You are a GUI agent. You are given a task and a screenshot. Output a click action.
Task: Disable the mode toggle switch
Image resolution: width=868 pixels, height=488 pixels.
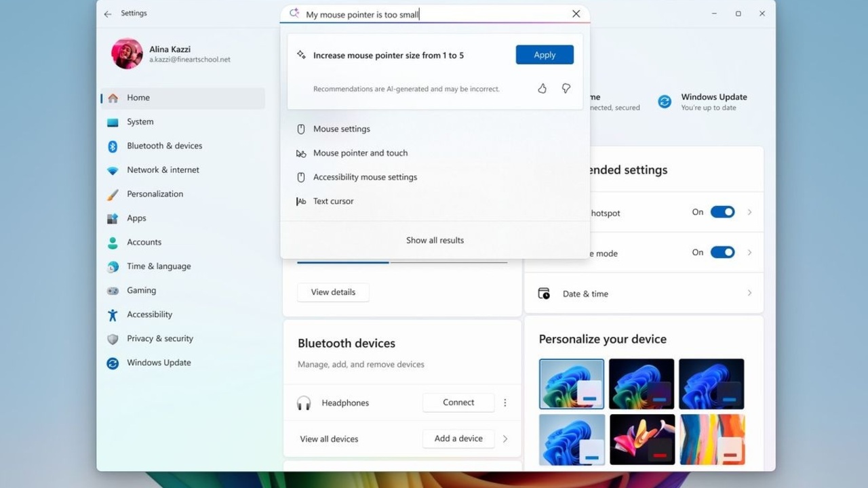click(722, 252)
